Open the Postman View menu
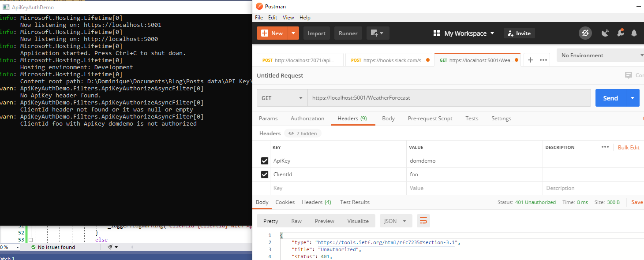The image size is (644, 260). (x=288, y=18)
